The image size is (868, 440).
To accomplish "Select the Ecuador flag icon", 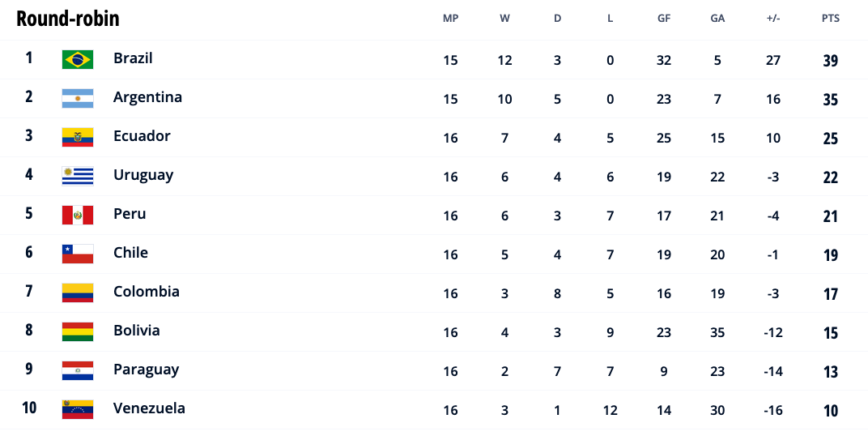I will click(78, 137).
